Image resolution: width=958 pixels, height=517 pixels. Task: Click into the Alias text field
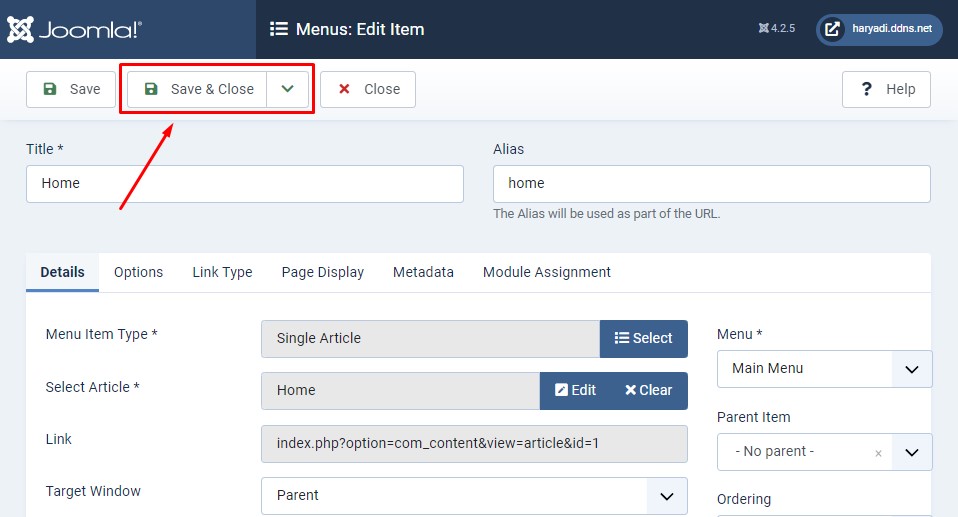[711, 184]
